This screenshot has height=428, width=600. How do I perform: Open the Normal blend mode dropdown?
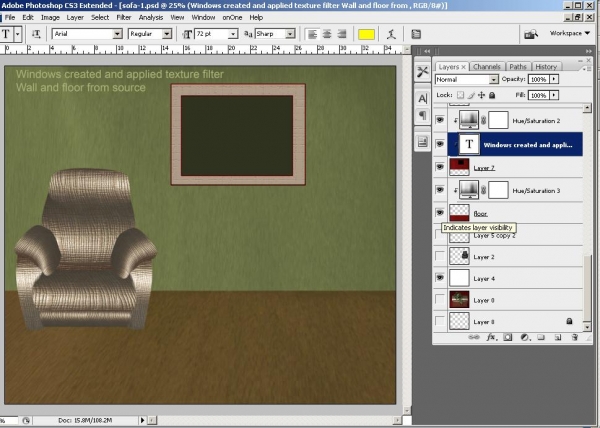494,79
